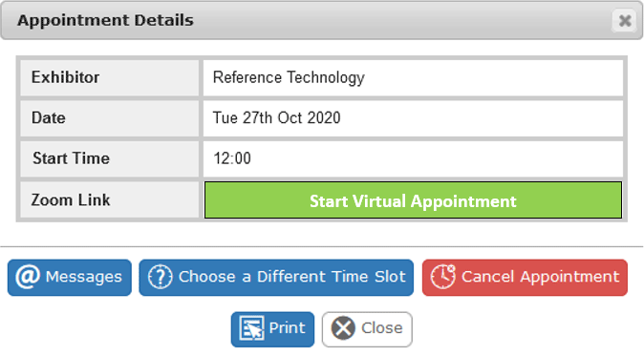644x356 pixels.
Task: Click the printer icon on Print button
Action: click(x=251, y=328)
